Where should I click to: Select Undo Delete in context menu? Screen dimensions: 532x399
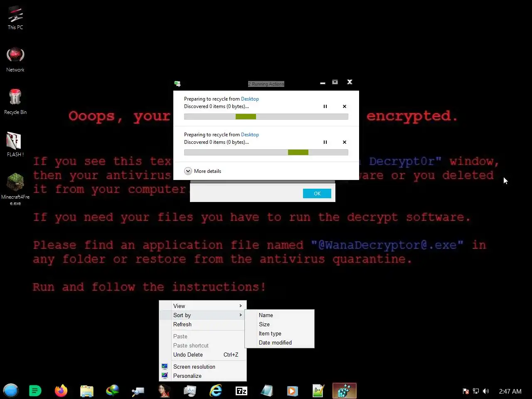click(203, 355)
